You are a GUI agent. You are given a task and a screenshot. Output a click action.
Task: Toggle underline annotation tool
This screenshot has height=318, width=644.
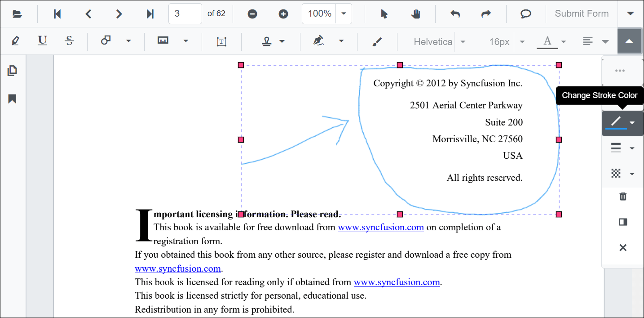click(x=42, y=41)
